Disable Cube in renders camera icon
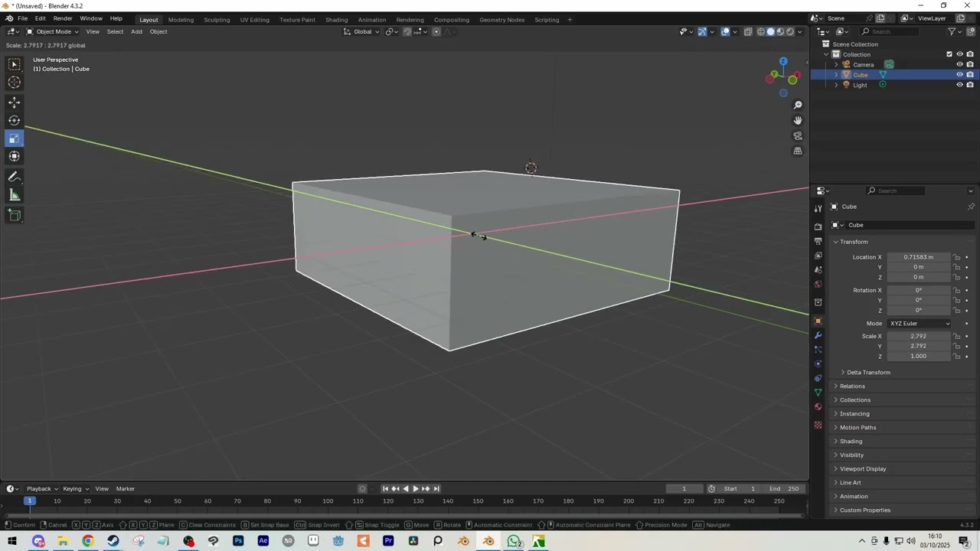Image resolution: width=980 pixels, height=551 pixels. point(970,75)
